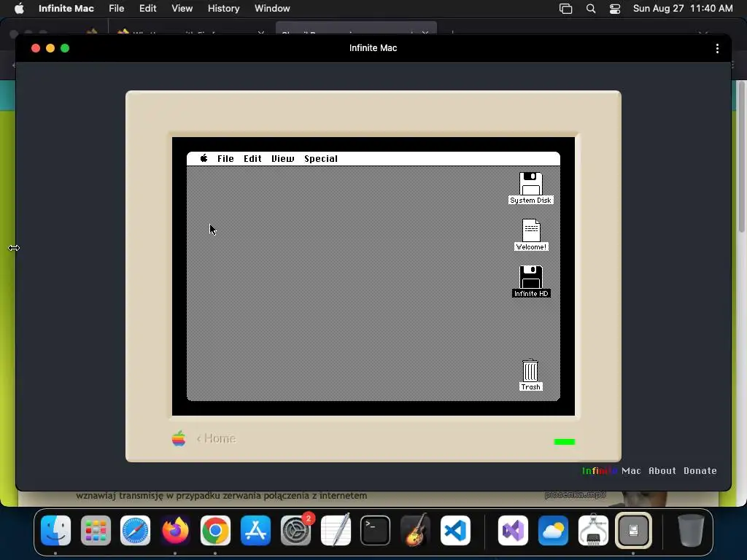Screen dimensions: 747x560
Task: Launch Google Chrome from the Dock
Action: (x=215, y=530)
